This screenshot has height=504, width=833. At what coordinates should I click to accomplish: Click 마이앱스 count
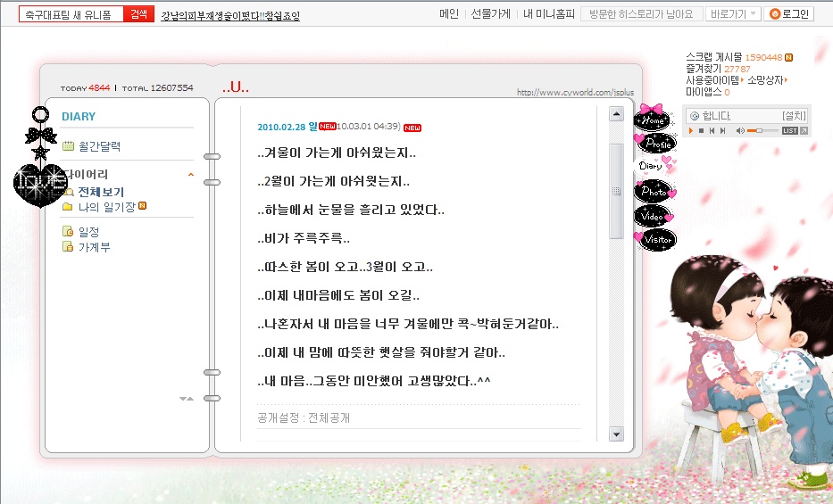727,92
